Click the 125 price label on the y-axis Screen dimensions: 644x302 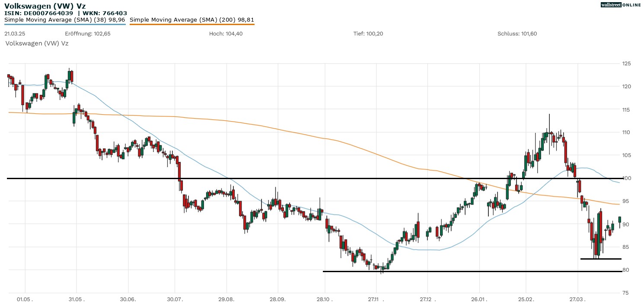click(626, 64)
